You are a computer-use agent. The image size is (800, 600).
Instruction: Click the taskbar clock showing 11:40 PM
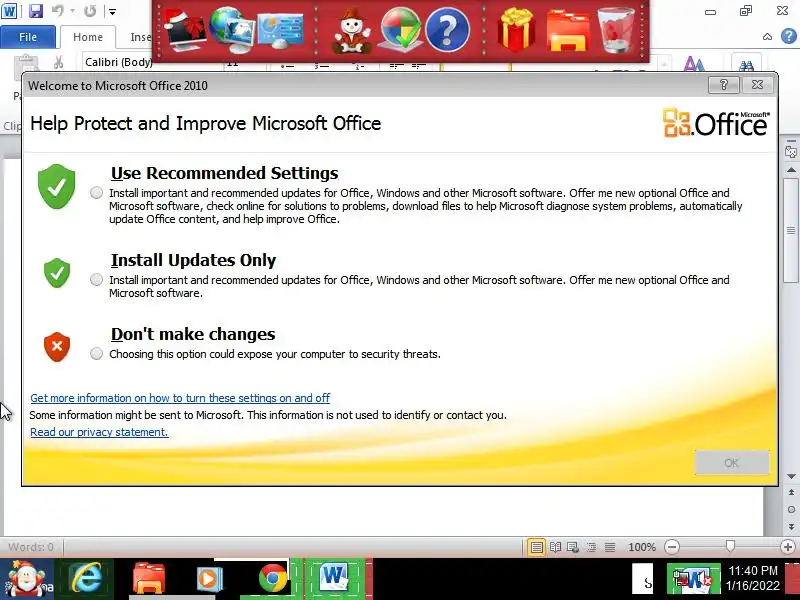(753, 578)
